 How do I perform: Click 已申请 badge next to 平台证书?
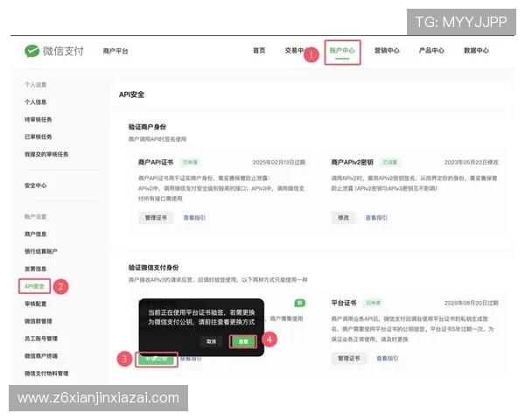click(374, 303)
